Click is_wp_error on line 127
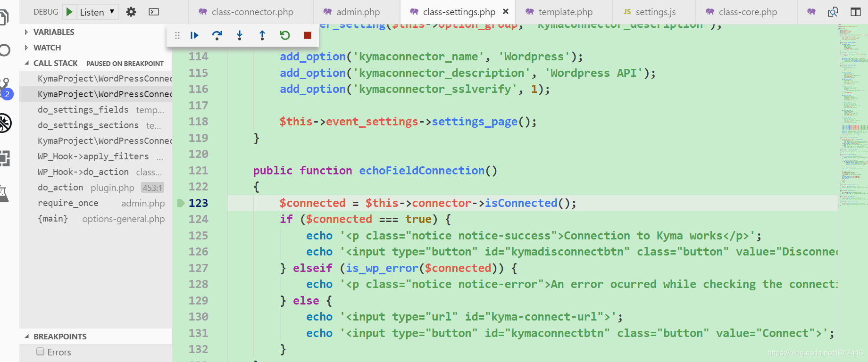The image size is (868, 362). pyautogui.click(x=382, y=268)
